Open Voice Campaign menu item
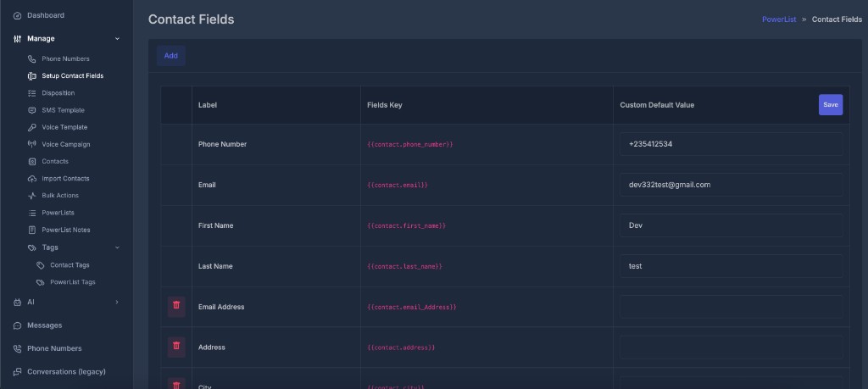 click(x=66, y=144)
